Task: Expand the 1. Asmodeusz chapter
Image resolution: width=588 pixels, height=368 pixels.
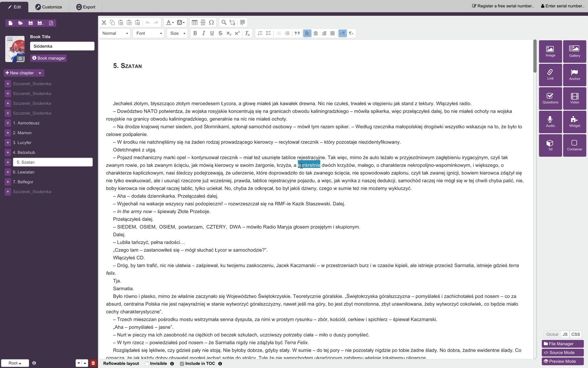Action: coord(8,123)
